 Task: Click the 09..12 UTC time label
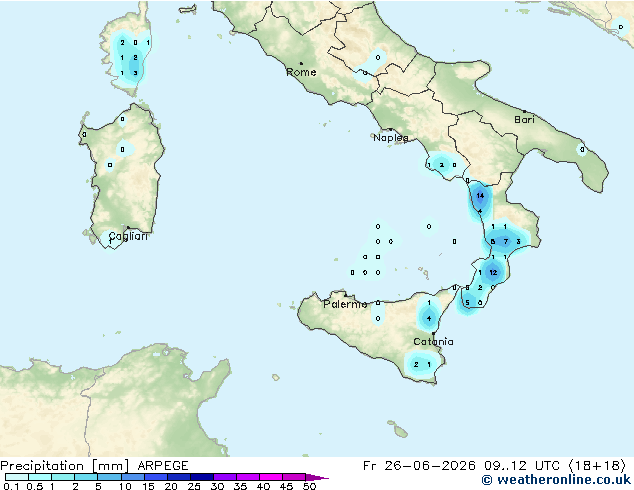[x=522, y=466]
